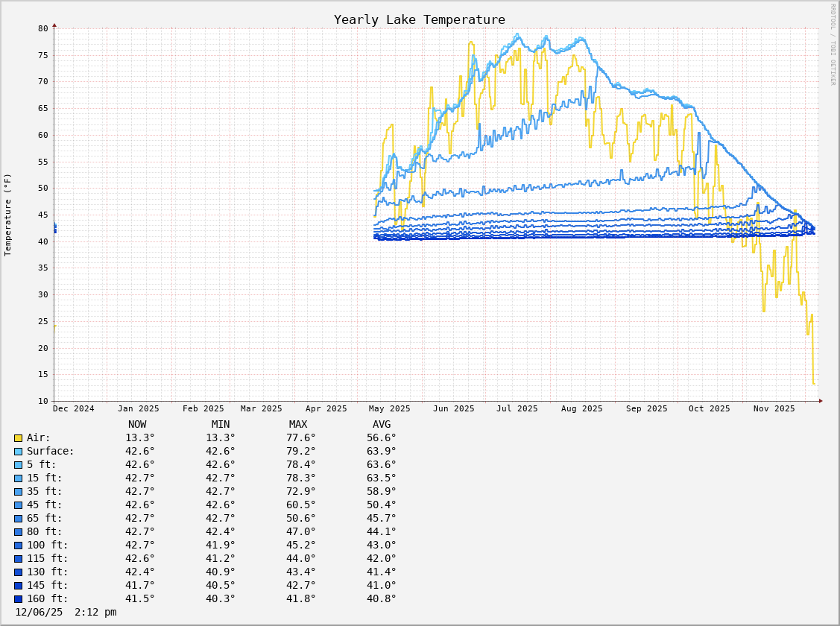840x626 pixels.
Task: Click the 160 ft legend swatch
Action: click(x=18, y=599)
